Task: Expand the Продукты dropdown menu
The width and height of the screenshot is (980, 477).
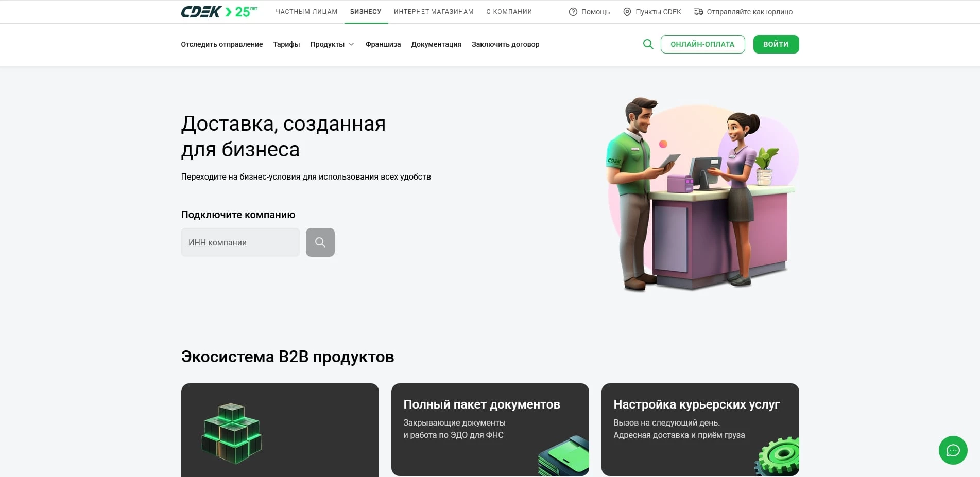Action: coord(332,44)
